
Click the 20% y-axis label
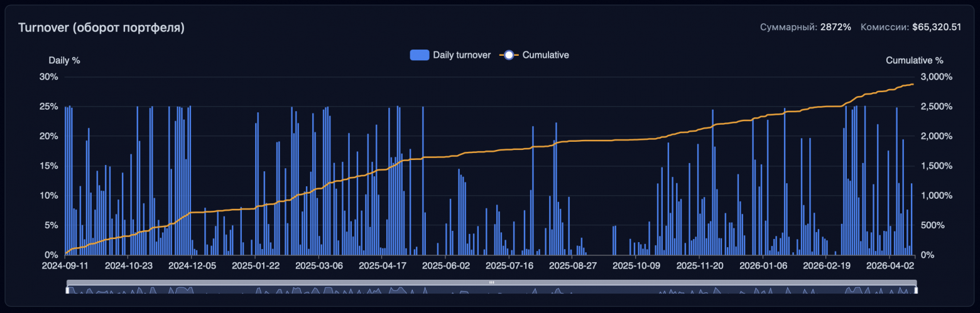(48, 136)
